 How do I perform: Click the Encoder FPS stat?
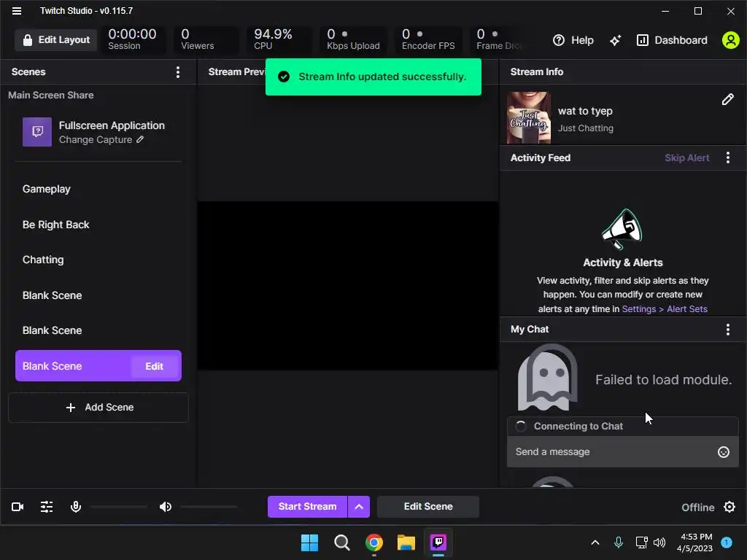(x=427, y=39)
